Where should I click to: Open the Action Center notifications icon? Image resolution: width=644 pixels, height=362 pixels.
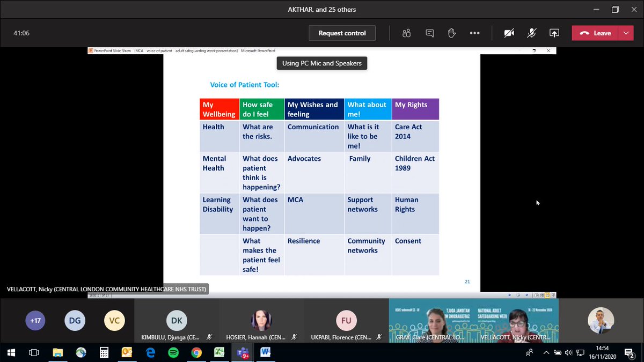[x=630, y=352]
